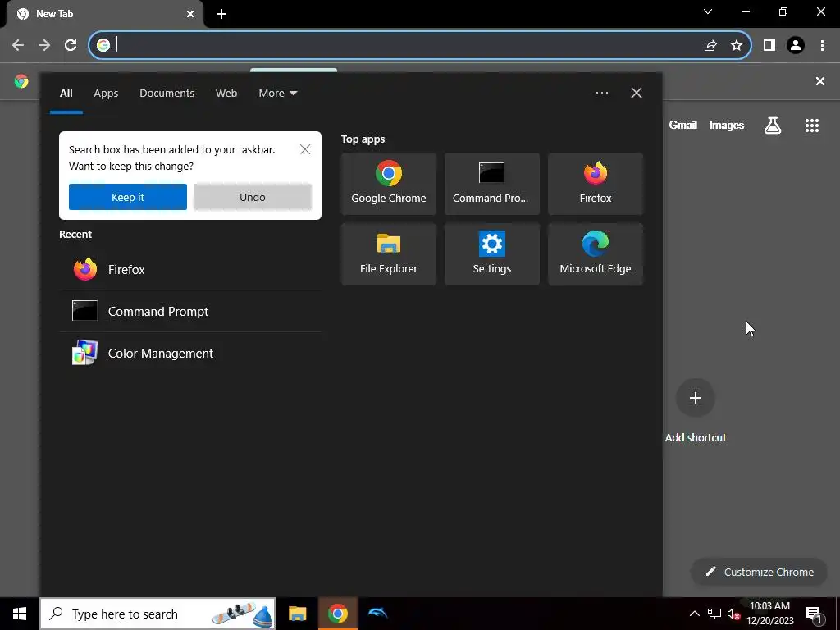
Task: Open Firefox tile in Top apps
Action: click(596, 184)
